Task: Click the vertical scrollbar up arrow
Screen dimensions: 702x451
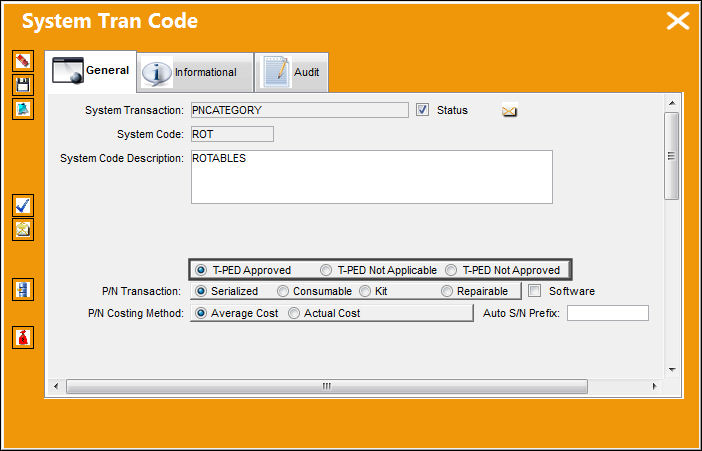Action: [672, 103]
